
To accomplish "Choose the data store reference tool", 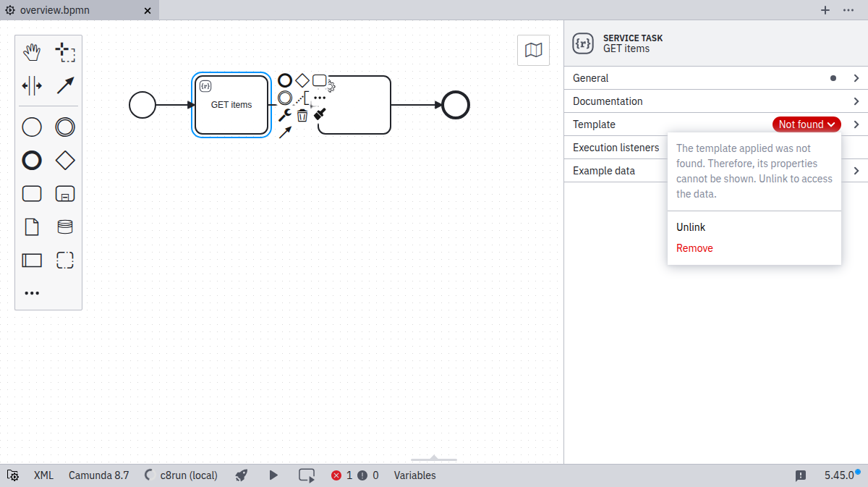I will pyautogui.click(x=65, y=227).
